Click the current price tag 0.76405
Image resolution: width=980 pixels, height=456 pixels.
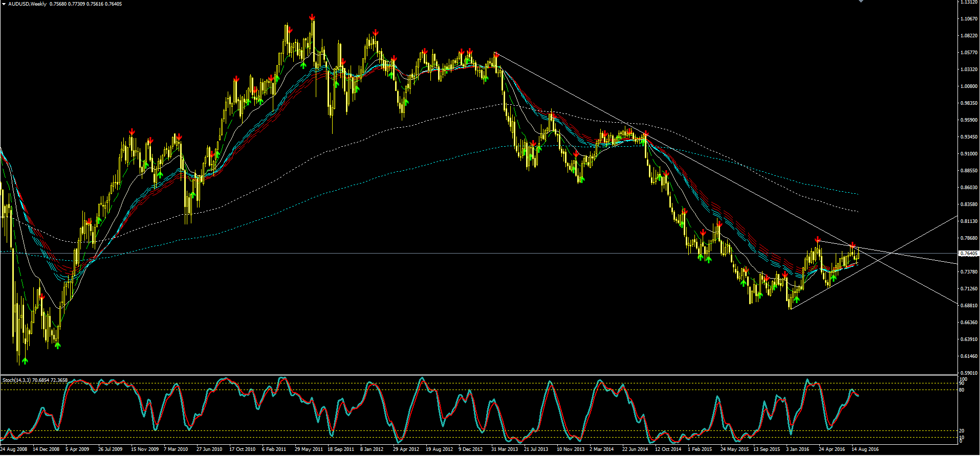tap(969, 254)
